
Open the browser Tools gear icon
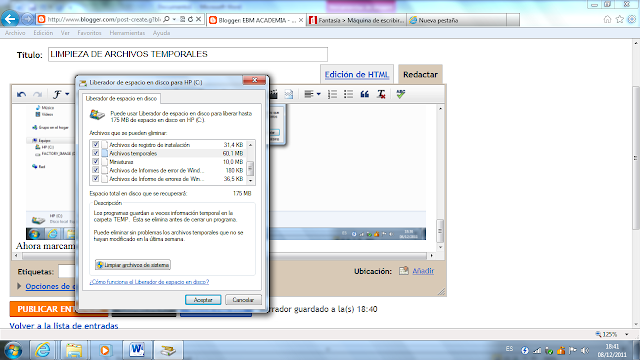tap(632, 19)
